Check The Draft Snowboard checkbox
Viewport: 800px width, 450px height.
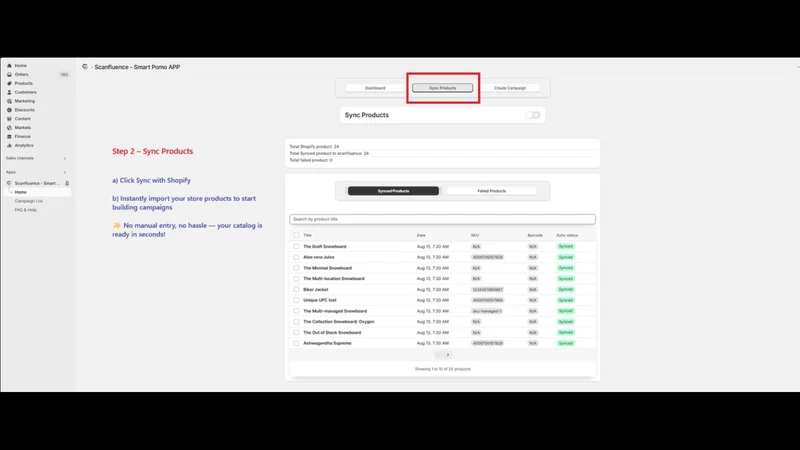tap(296, 246)
